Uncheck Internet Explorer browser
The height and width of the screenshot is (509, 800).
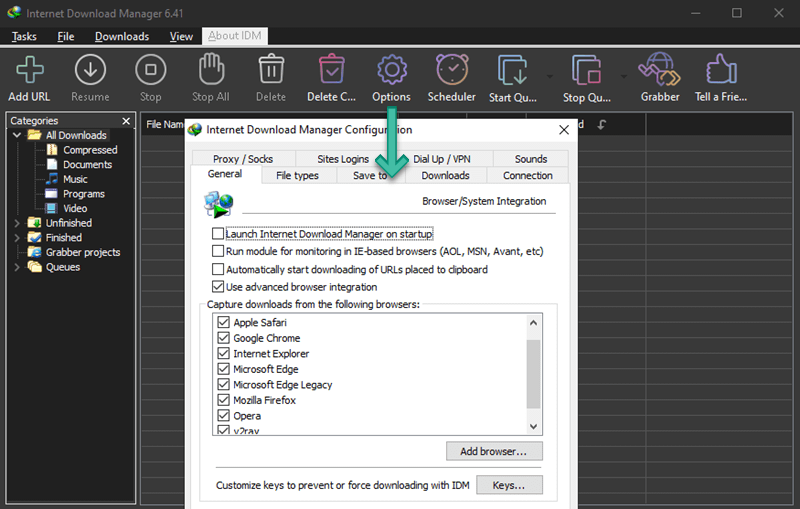(x=223, y=353)
